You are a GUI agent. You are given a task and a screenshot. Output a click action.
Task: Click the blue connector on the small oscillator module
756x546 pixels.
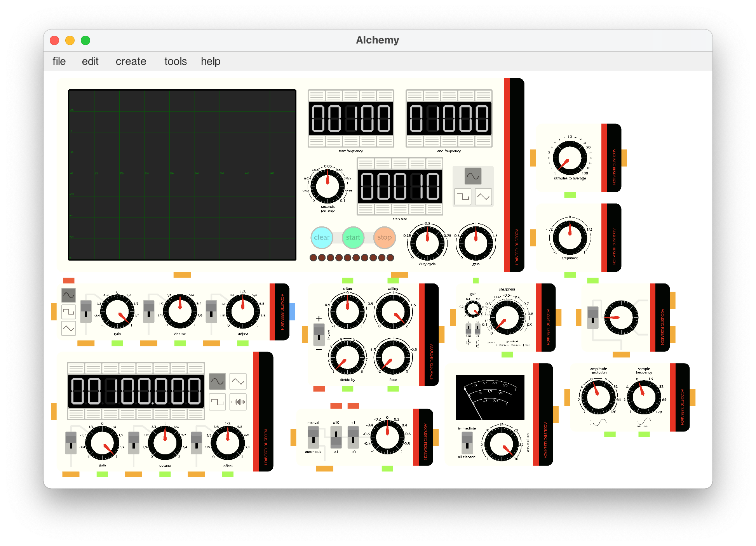[292, 311]
